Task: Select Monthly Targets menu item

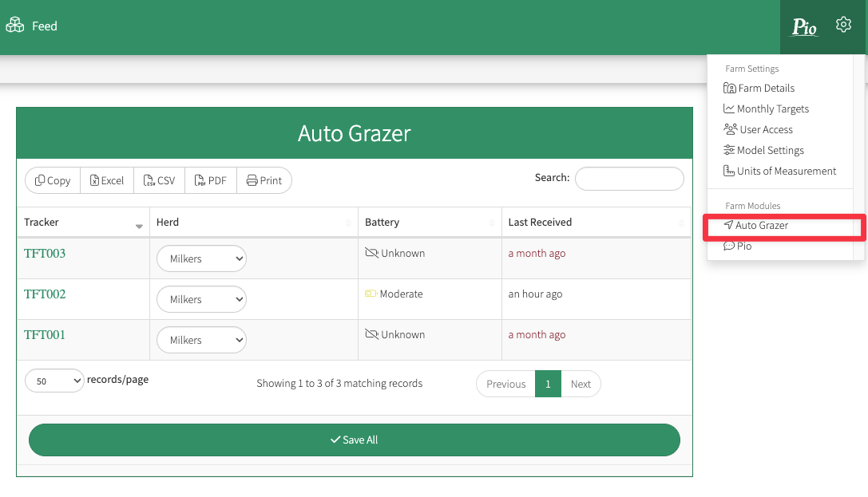Action: [x=772, y=109]
